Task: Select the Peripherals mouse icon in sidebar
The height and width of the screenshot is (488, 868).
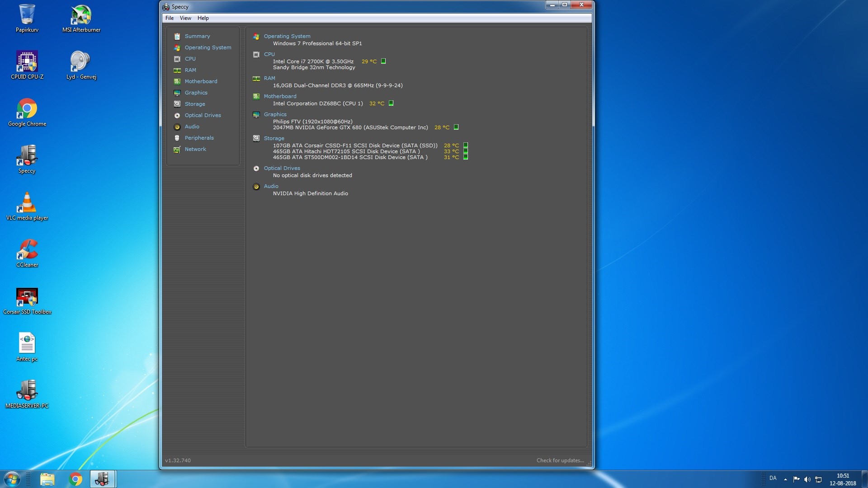Action: click(x=177, y=138)
